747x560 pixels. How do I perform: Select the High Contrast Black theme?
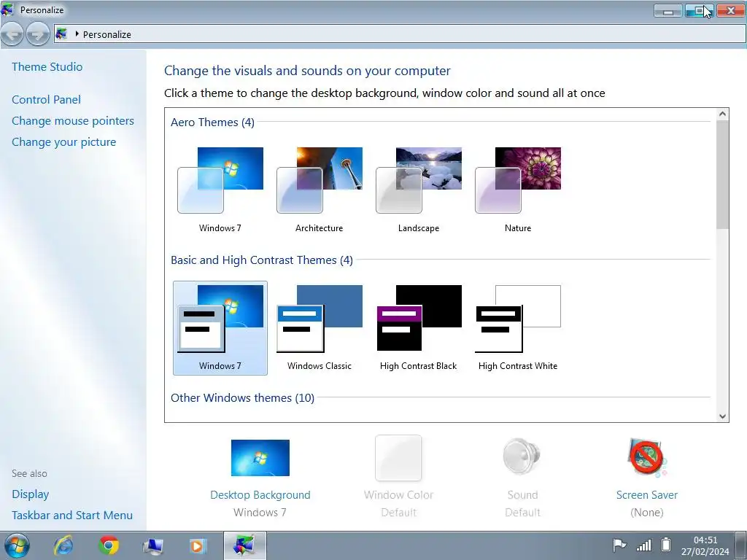(x=419, y=328)
